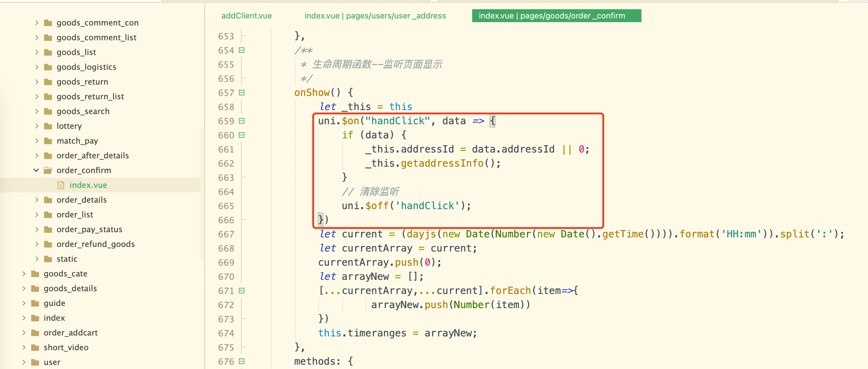
Task: Click line number 653 in the gutter
Action: click(226, 36)
